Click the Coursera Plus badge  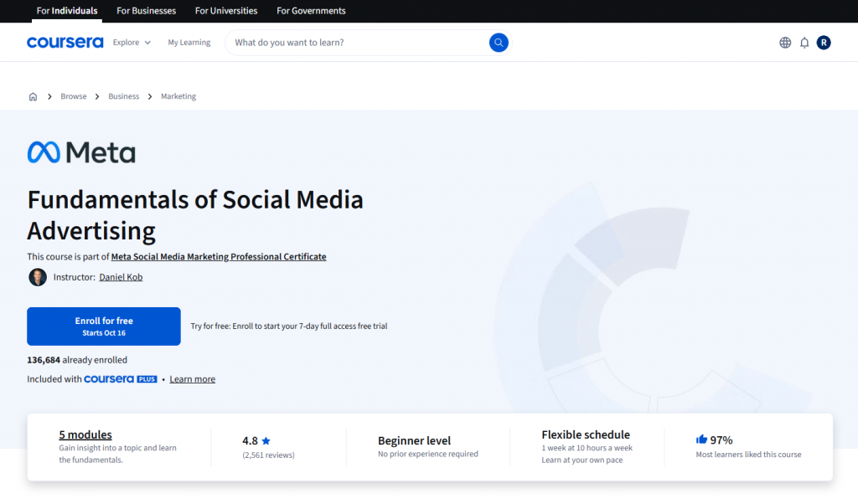coord(120,378)
